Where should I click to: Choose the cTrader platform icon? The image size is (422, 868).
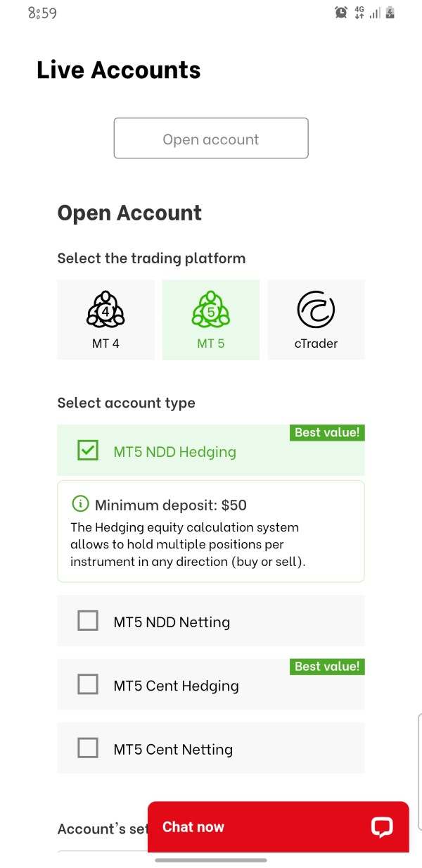pos(316,310)
